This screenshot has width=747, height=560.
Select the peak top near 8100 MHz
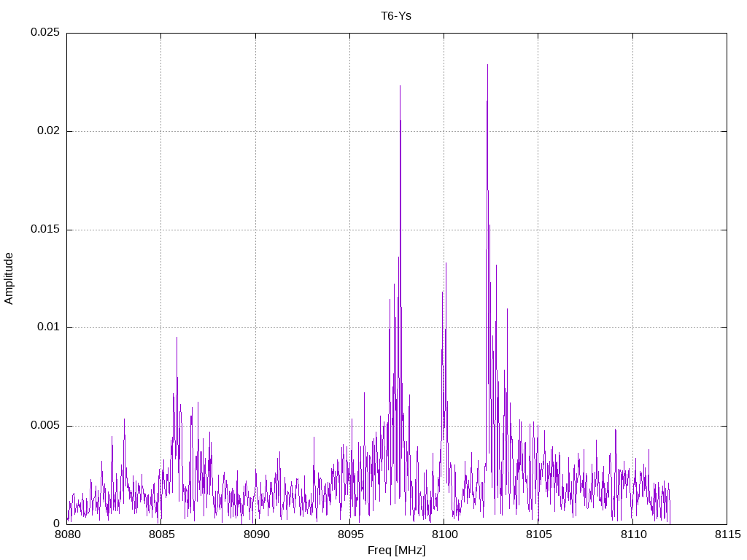(x=446, y=263)
